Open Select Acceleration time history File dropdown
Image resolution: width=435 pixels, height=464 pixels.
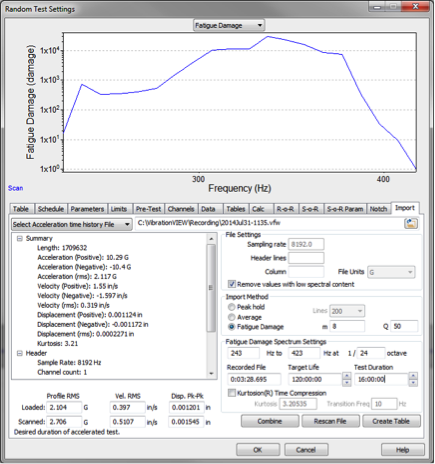pos(71,225)
